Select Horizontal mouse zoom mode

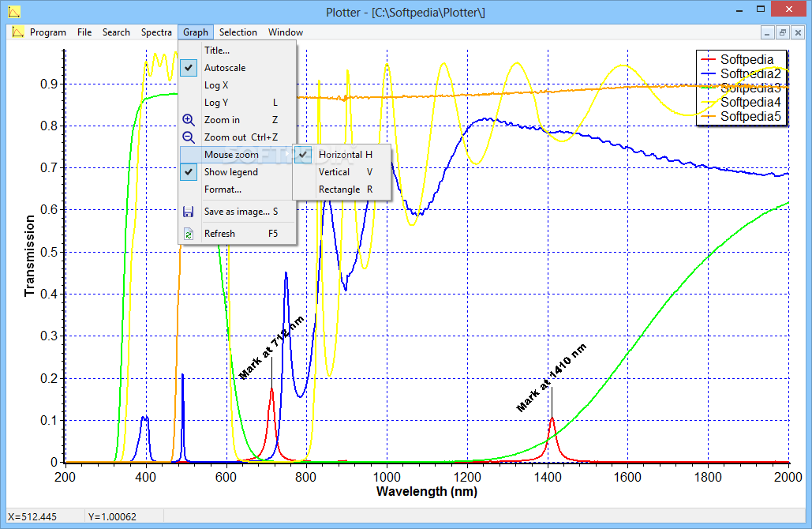tap(342, 155)
